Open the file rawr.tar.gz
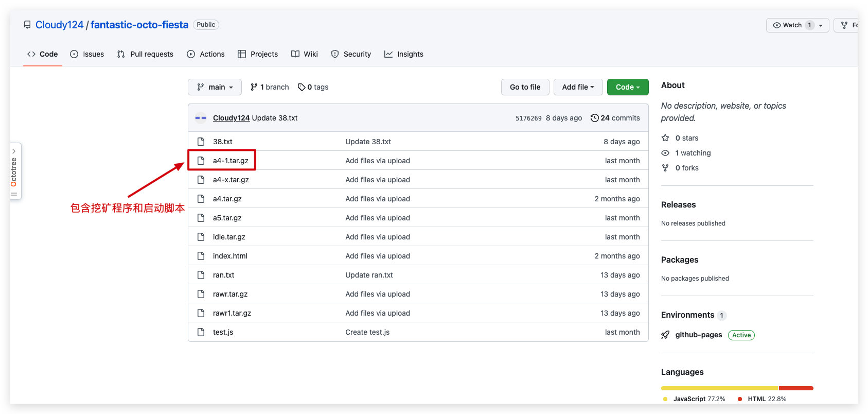The height and width of the screenshot is (414, 868). [230, 294]
